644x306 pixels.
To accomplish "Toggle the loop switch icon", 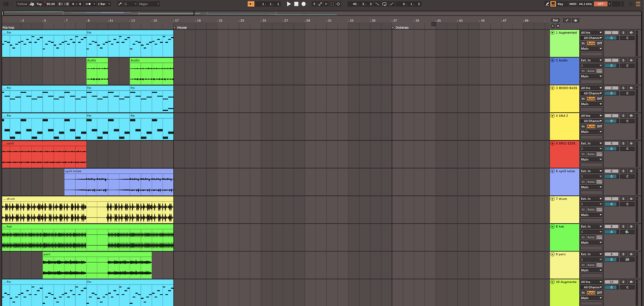I will click(384, 4).
